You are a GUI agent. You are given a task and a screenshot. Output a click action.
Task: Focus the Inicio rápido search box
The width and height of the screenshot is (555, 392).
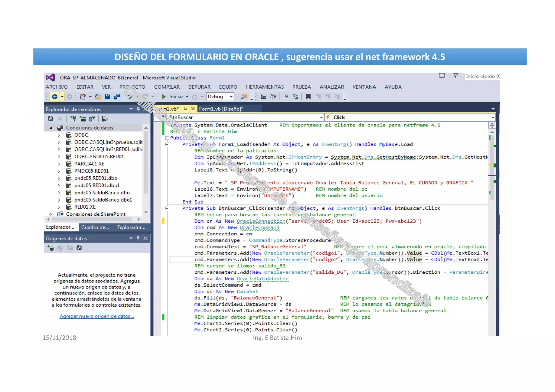coord(482,76)
